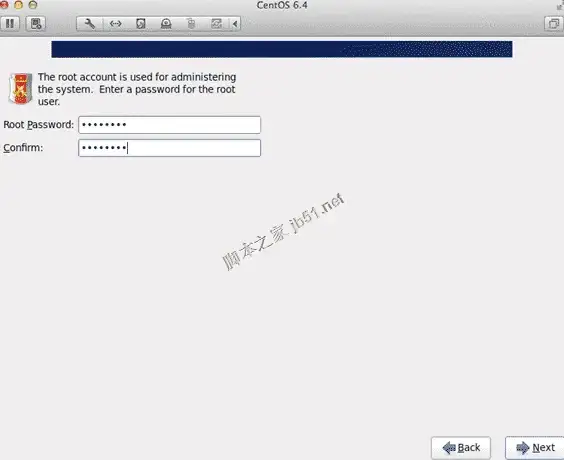Click the unity view icon at top right

(553, 24)
